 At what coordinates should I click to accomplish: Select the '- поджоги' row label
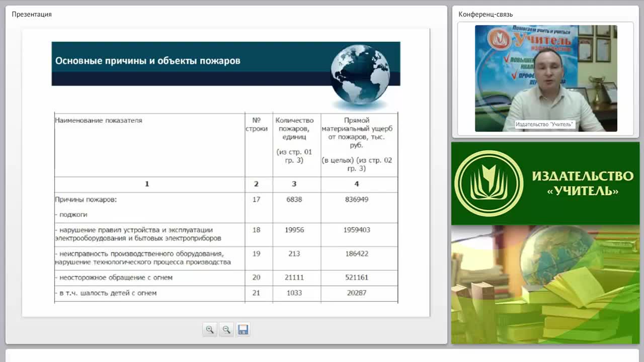71,215
